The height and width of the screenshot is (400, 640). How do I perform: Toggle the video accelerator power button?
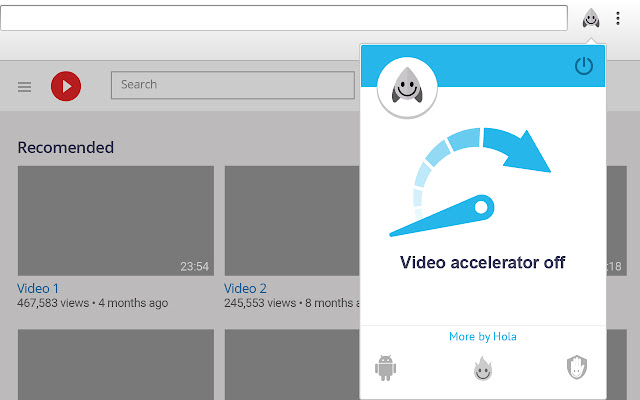click(x=584, y=66)
